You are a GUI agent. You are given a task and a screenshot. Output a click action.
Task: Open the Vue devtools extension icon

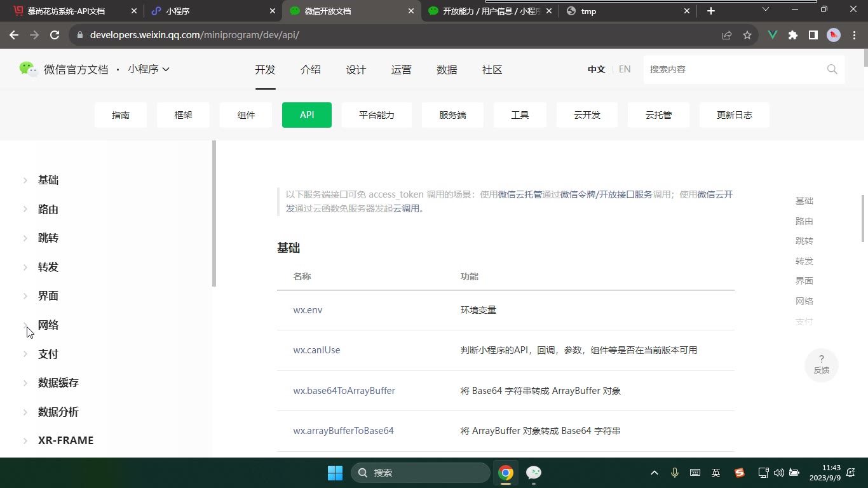coord(773,35)
